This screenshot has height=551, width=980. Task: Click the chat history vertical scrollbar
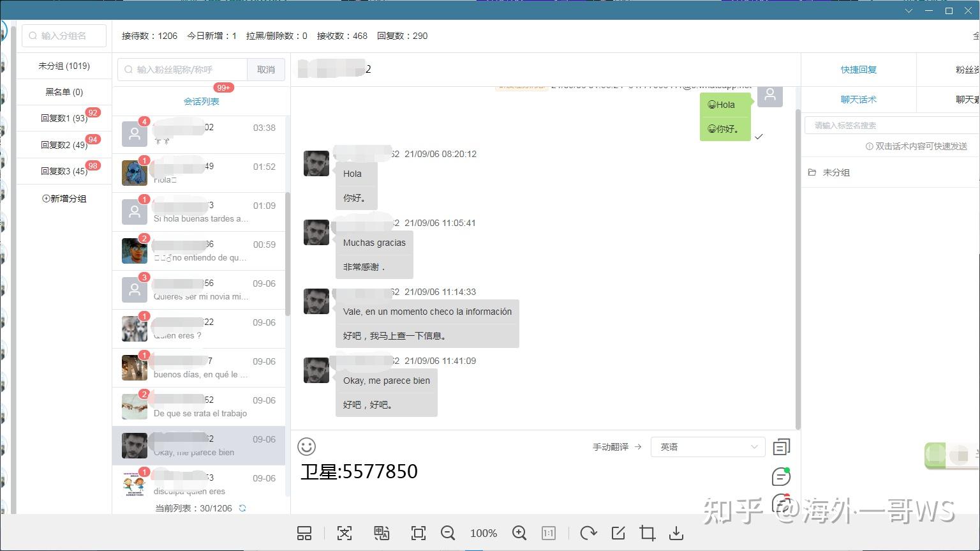pyautogui.click(x=798, y=268)
